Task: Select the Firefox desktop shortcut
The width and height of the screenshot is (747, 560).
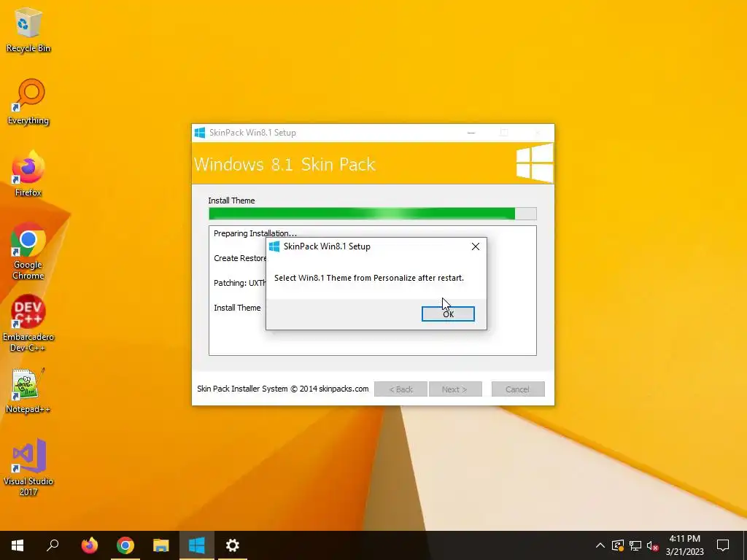Action: coord(28,174)
